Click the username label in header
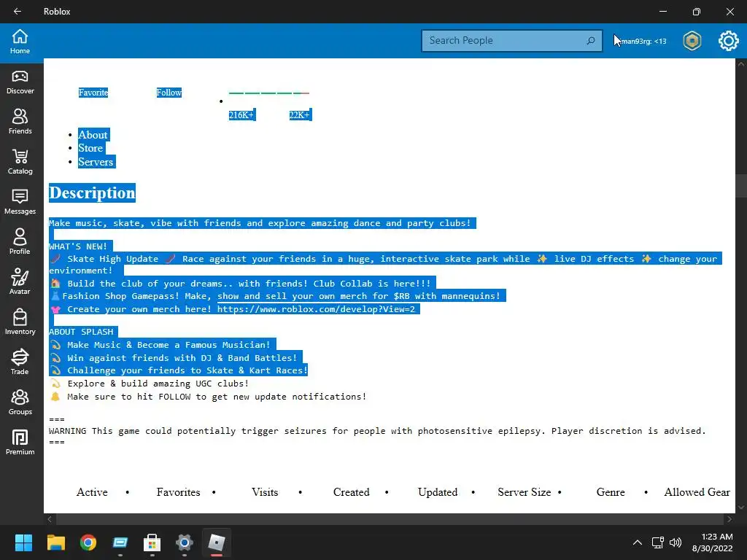 coord(643,41)
